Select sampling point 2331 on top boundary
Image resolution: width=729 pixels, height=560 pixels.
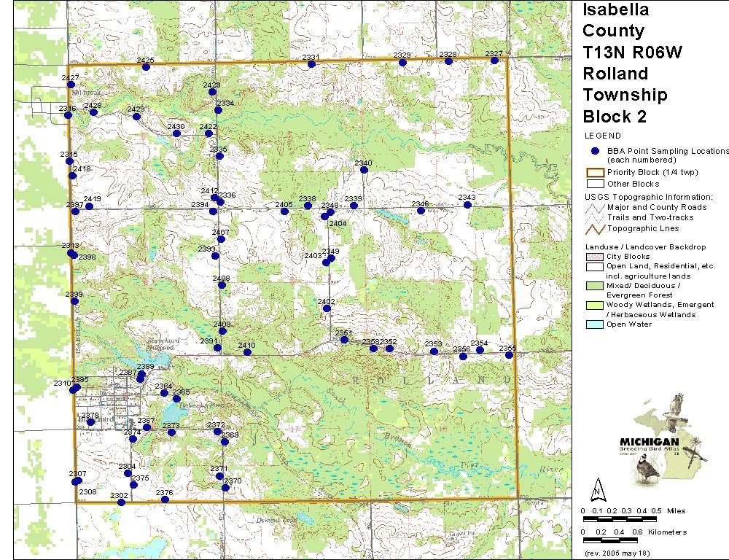click(311, 64)
